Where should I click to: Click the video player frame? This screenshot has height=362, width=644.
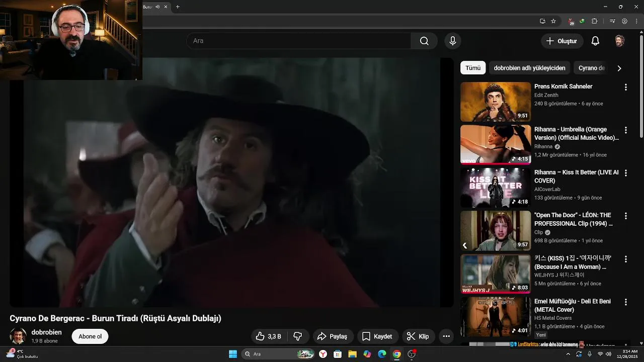click(232, 182)
